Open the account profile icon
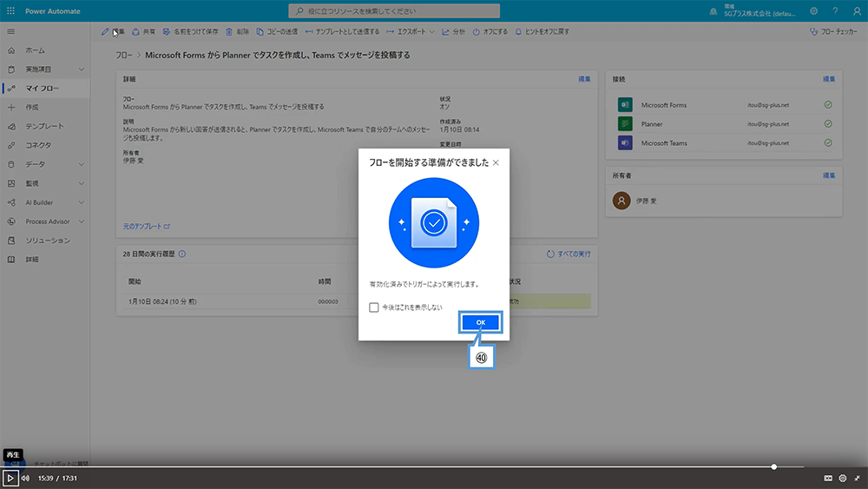The width and height of the screenshot is (868, 489). (857, 11)
